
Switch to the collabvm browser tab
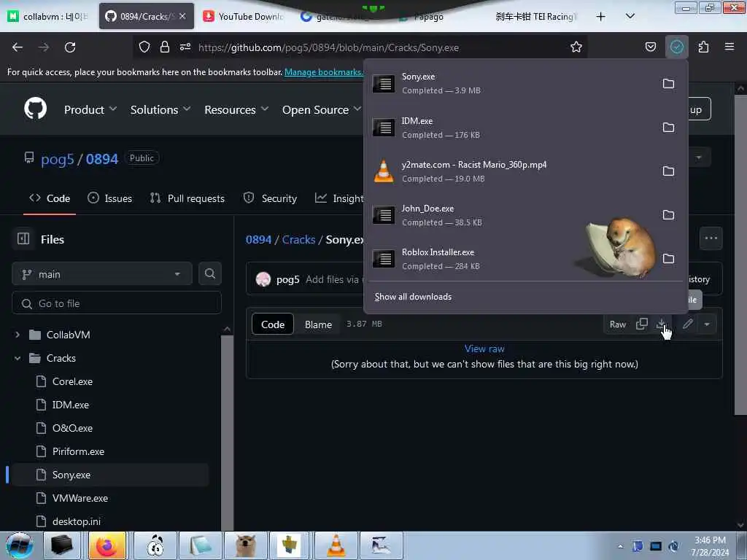(49, 17)
